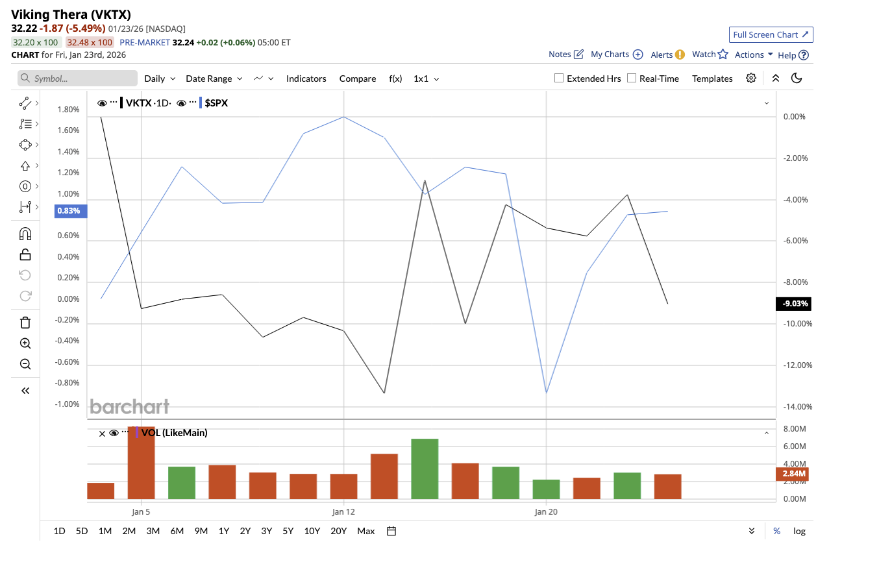Click the undo arrow icon
This screenshot has width=879, height=588.
pos(25,275)
